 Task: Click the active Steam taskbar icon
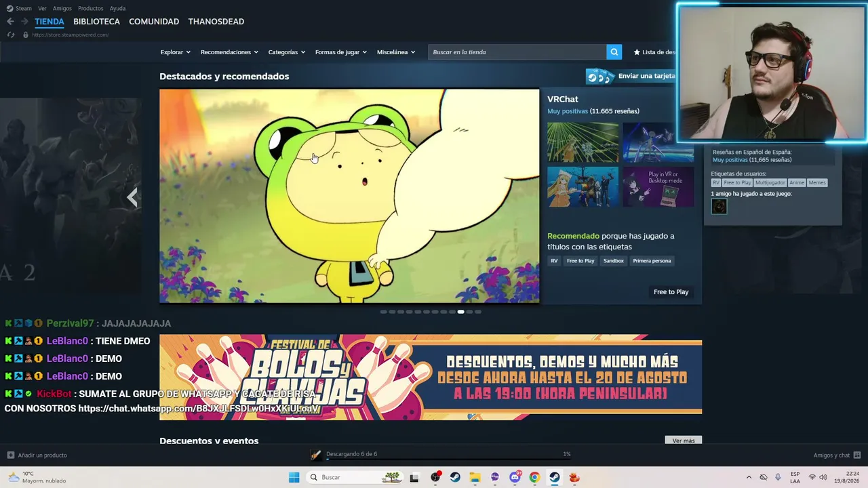(555, 477)
